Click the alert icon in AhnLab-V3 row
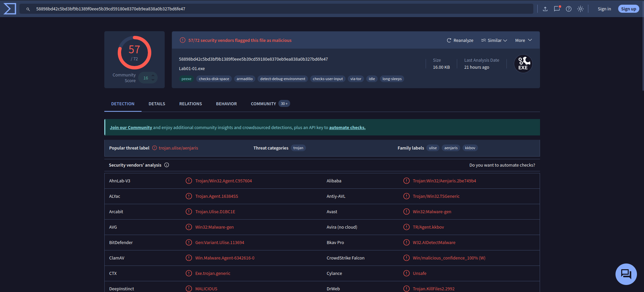This screenshot has height=292, width=644. 189,181
